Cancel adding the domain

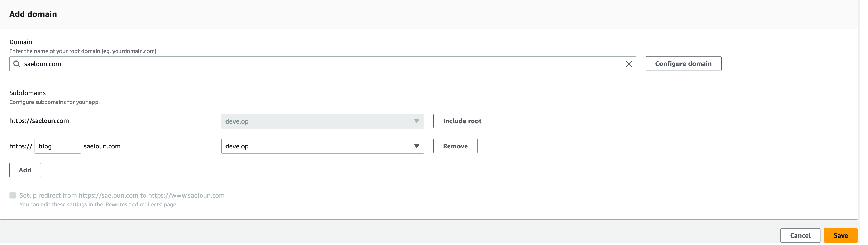coord(800,235)
